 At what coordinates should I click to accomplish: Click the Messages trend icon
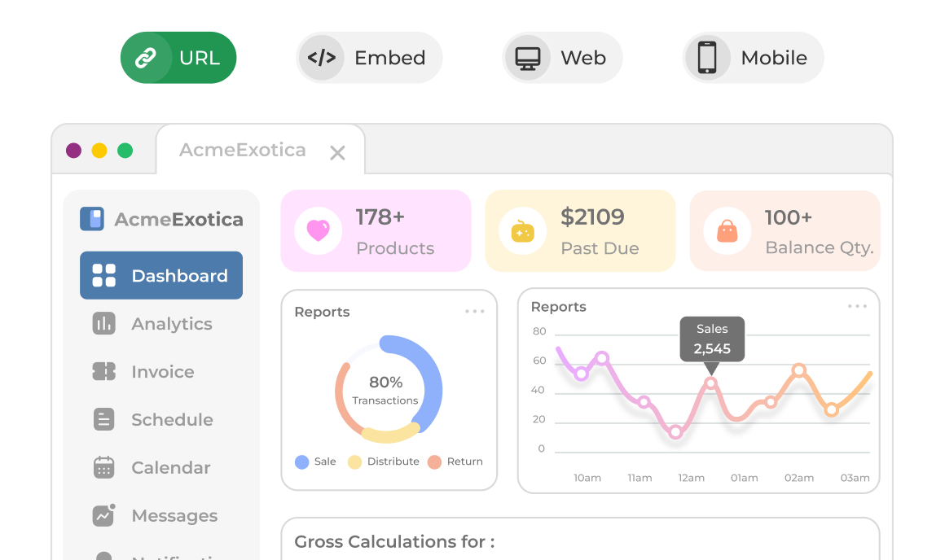tap(103, 515)
